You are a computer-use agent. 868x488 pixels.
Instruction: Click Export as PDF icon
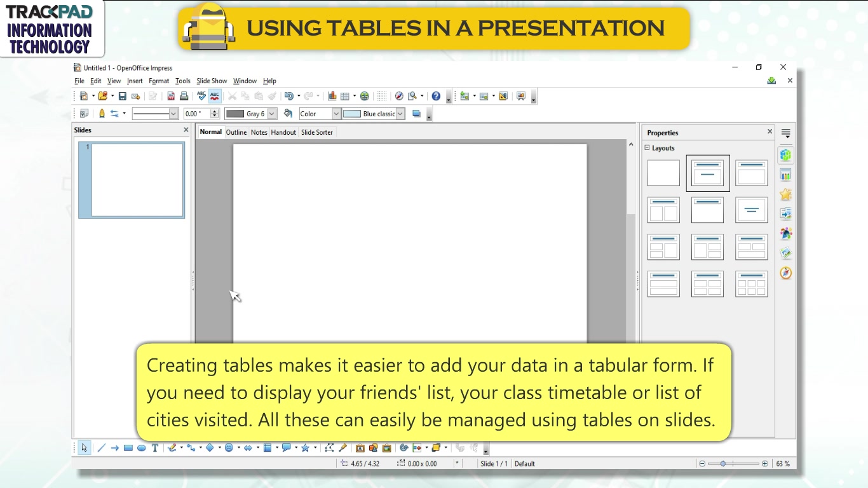[x=171, y=97]
